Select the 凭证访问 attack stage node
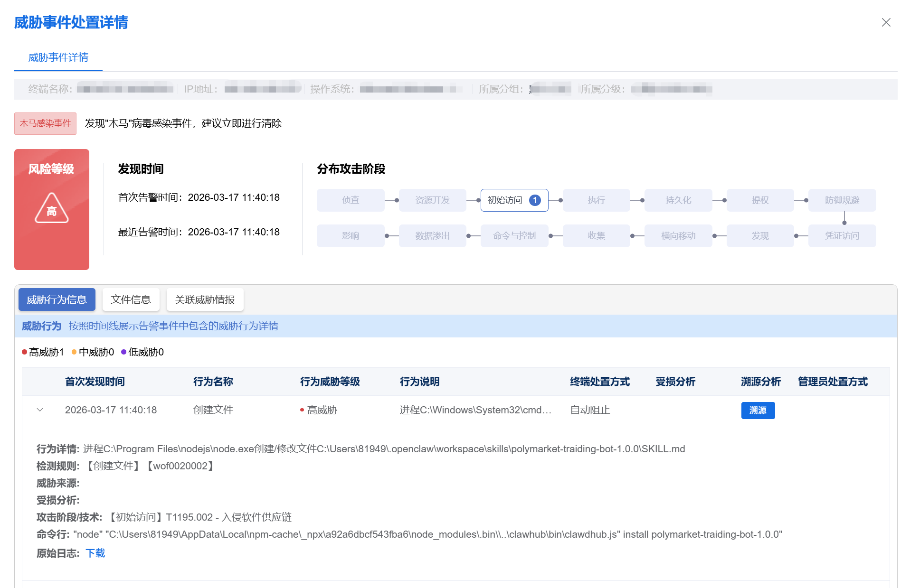The image size is (910, 588). coord(842,236)
